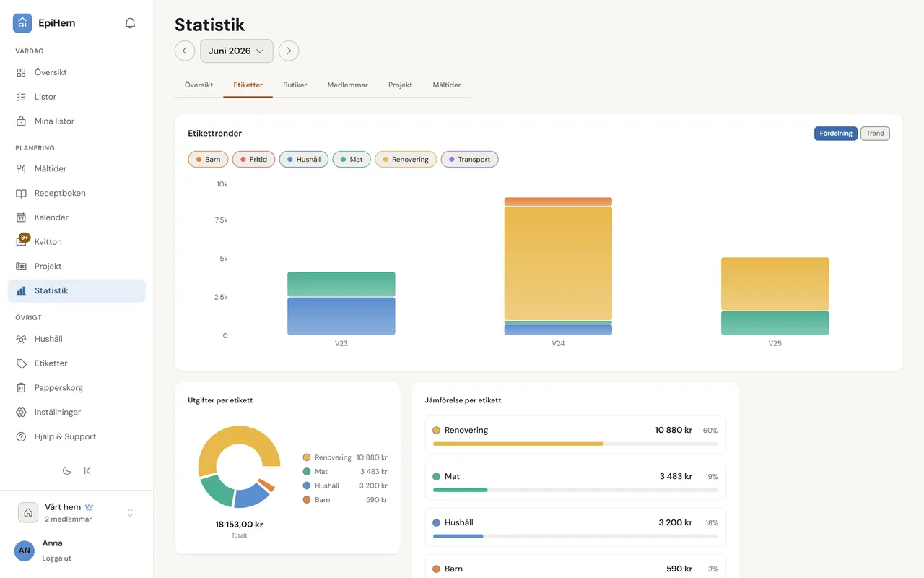Open the Projekt tab
The image size is (924, 578).
401,85
